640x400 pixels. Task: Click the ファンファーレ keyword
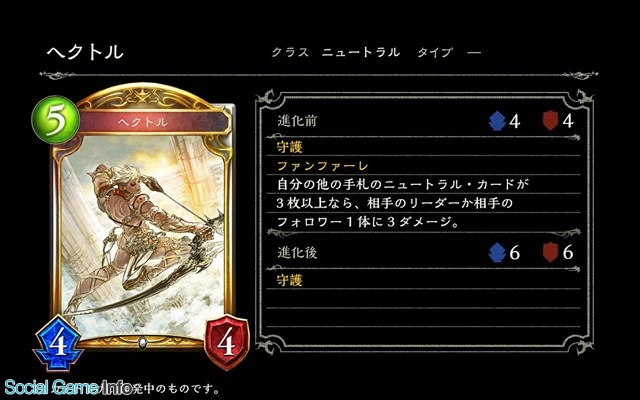[x=323, y=165]
